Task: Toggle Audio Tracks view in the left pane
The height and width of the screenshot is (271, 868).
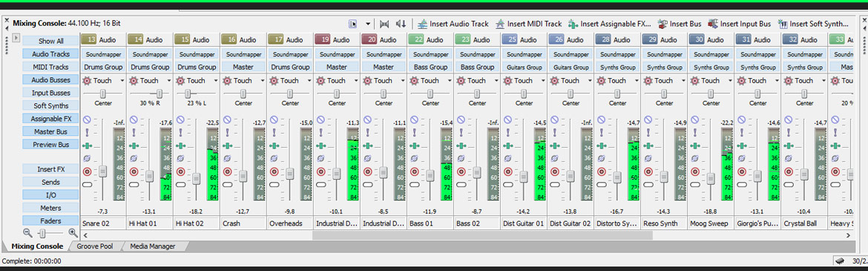Action: click(51, 53)
